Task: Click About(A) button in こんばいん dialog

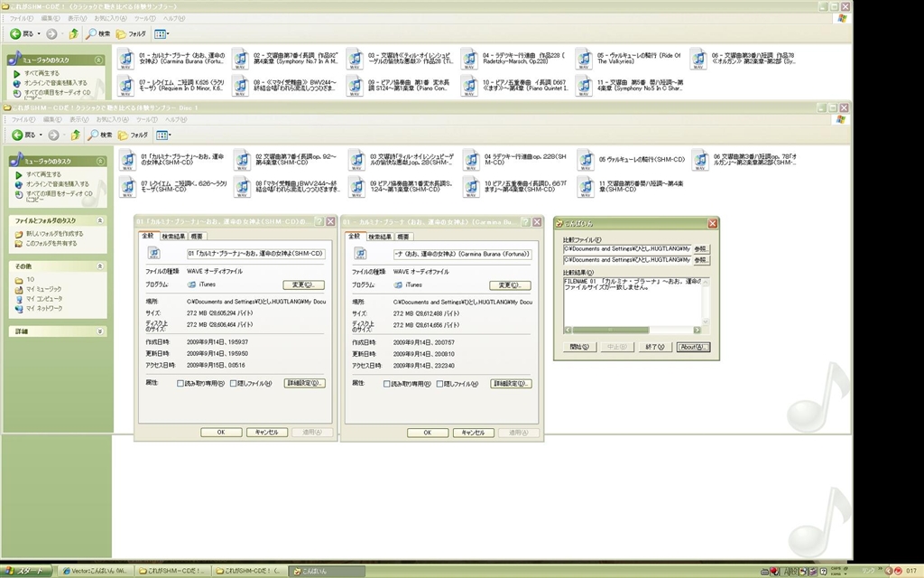Action: pos(693,347)
